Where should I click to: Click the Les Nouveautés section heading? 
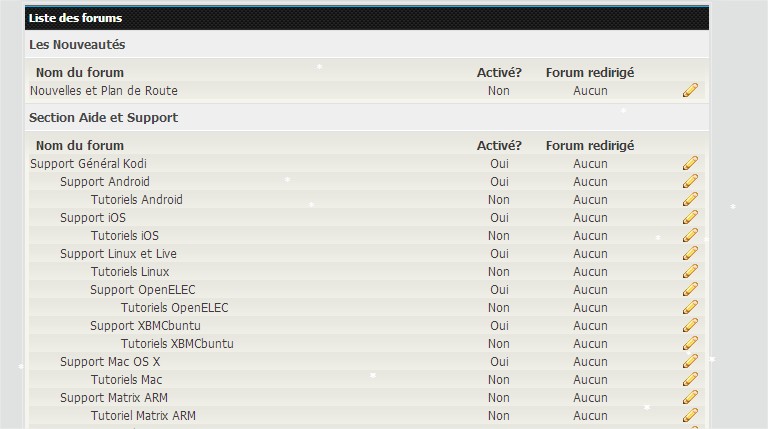point(77,45)
